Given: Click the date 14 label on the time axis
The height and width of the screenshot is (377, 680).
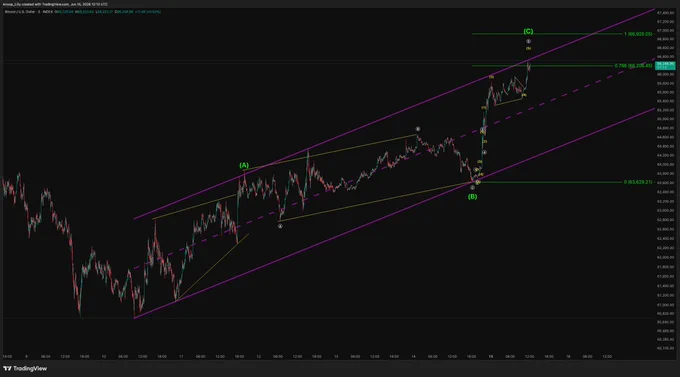Looking at the screenshot, I should pos(413,357).
